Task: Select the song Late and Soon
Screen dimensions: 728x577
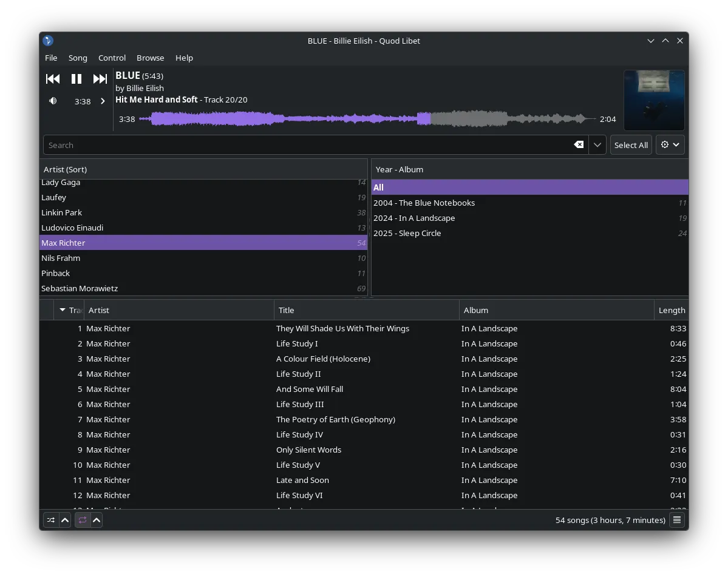Action: coord(364,480)
